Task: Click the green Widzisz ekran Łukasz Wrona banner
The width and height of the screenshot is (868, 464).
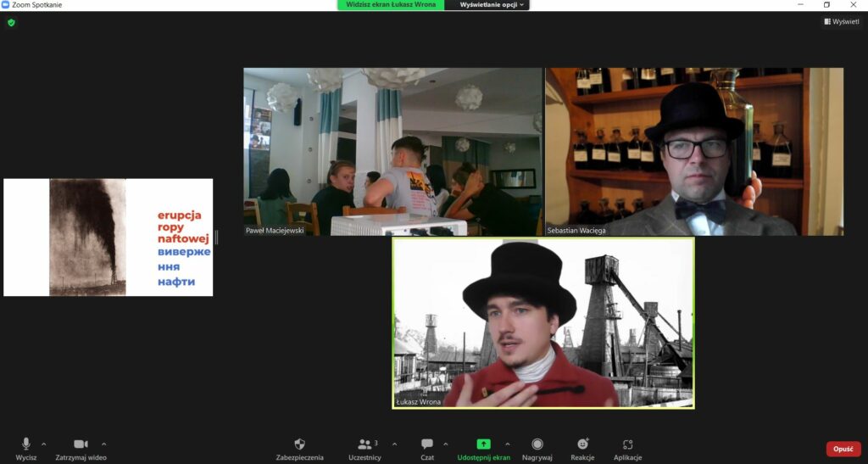Action: coord(390,5)
